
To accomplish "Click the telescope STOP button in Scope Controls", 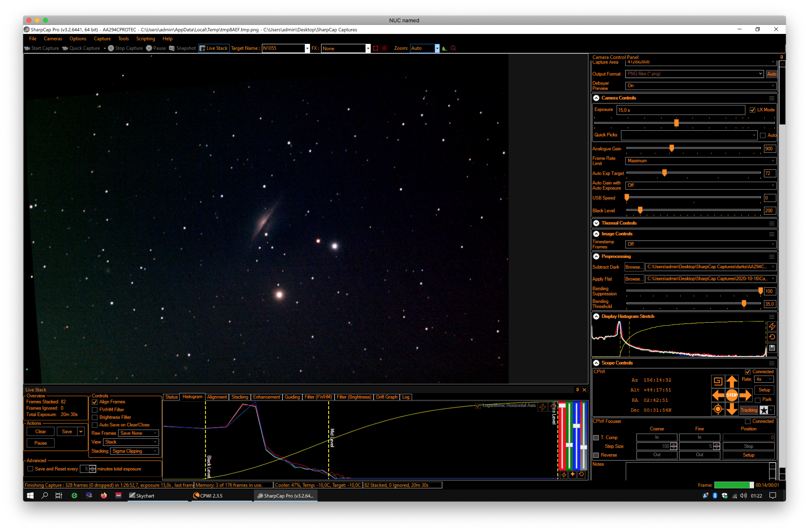I will click(x=732, y=395).
